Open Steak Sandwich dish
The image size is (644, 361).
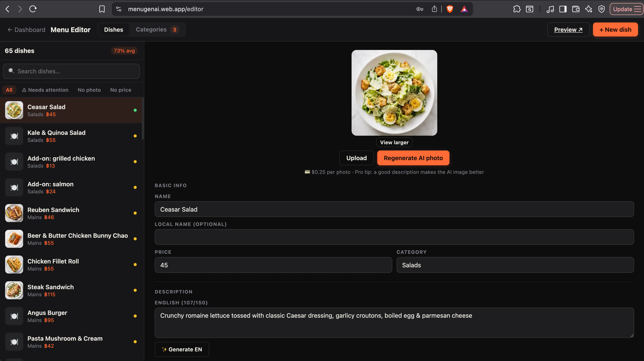[71, 290]
